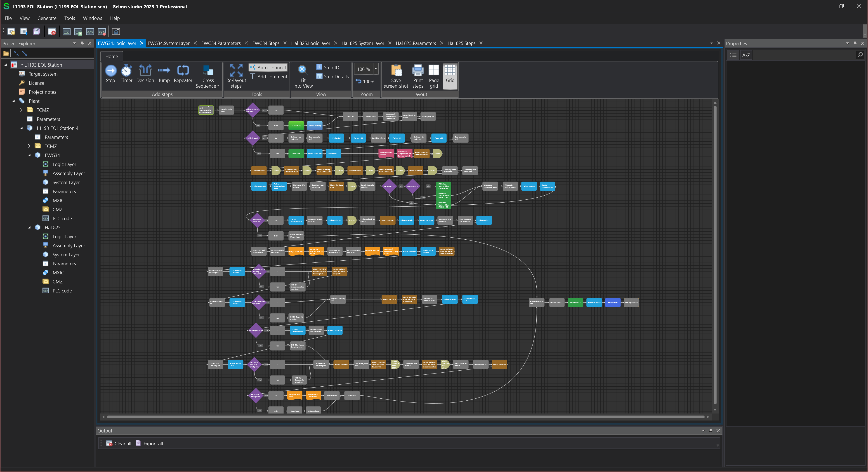Click the Open project toolbar icon
This screenshot has height=472, width=868.
pos(24,32)
